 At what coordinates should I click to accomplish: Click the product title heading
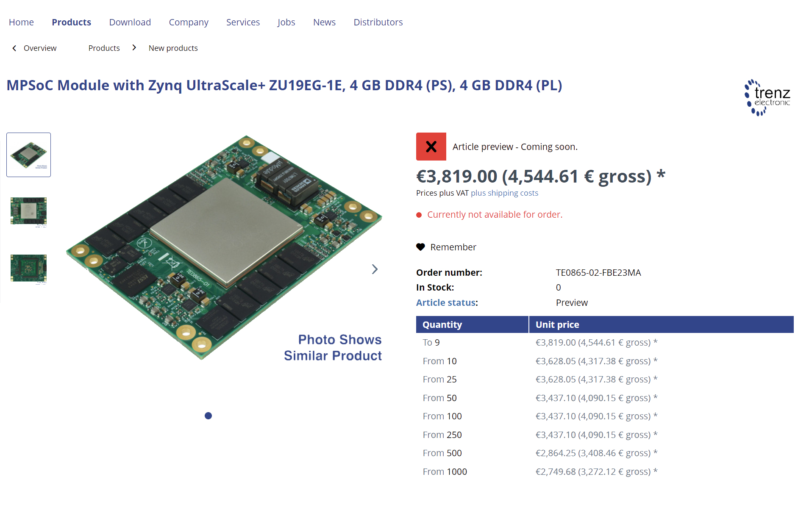coord(284,85)
